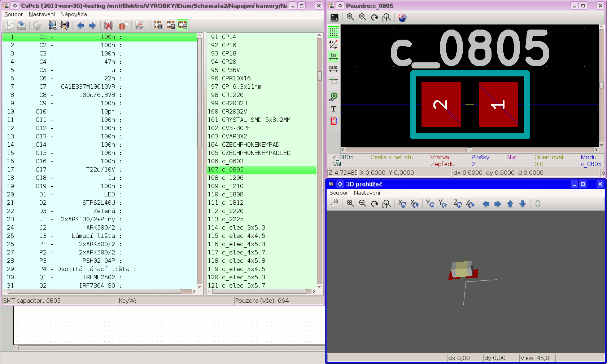Select component C17 T22u/10V row
Viewport: 607px width, 364px height.
(x=100, y=169)
